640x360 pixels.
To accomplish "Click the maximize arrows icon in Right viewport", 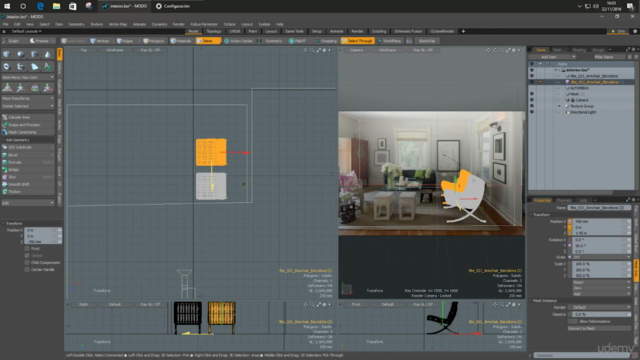I will 318,304.
